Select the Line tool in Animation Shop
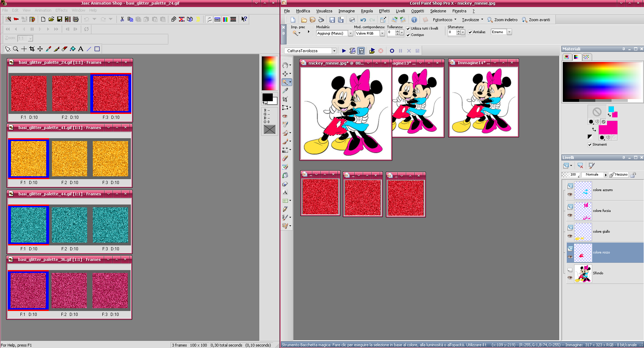644x348 pixels. (x=89, y=49)
